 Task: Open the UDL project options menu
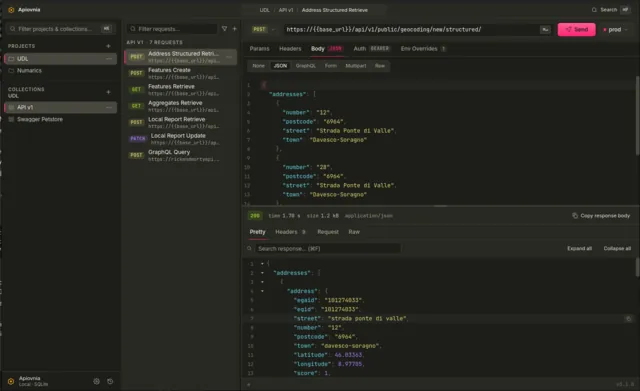109,59
